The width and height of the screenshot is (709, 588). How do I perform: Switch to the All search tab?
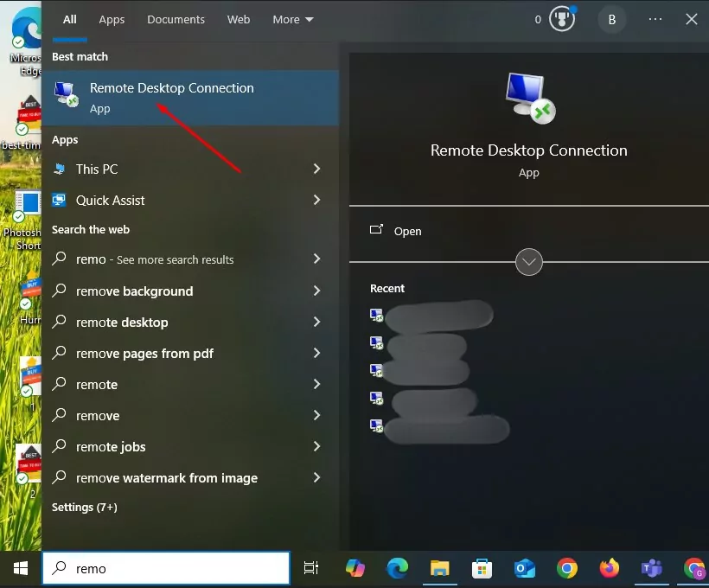pyautogui.click(x=70, y=19)
